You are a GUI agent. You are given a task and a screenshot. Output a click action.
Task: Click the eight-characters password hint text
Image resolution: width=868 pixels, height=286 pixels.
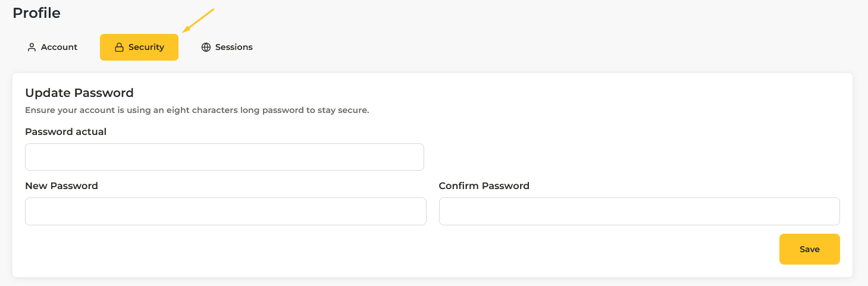click(x=197, y=110)
